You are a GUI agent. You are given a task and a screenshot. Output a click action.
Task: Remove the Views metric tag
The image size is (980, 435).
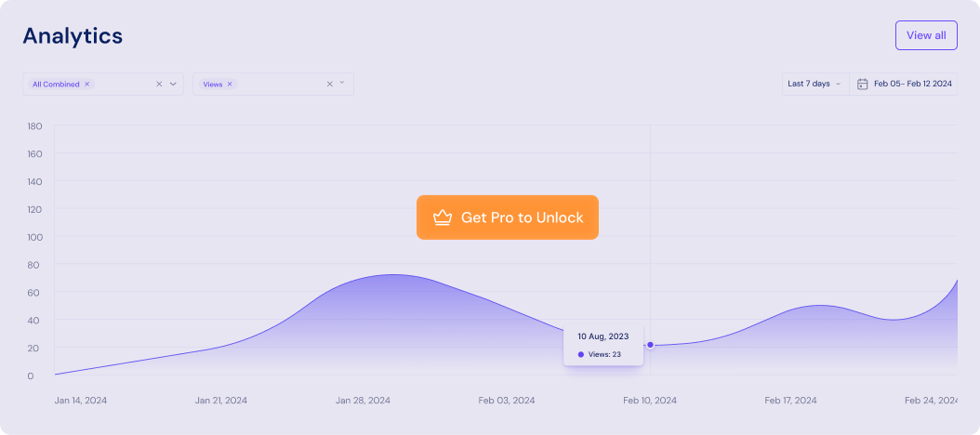[230, 84]
